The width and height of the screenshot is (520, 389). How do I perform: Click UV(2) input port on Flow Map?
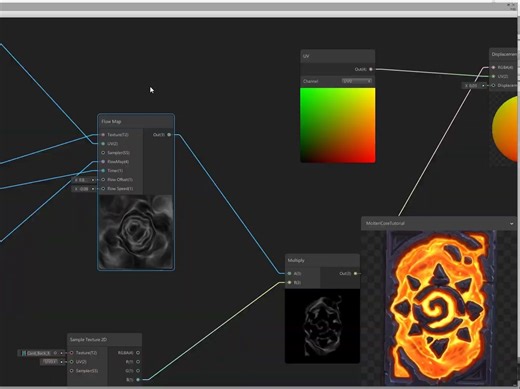(x=103, y=144)
